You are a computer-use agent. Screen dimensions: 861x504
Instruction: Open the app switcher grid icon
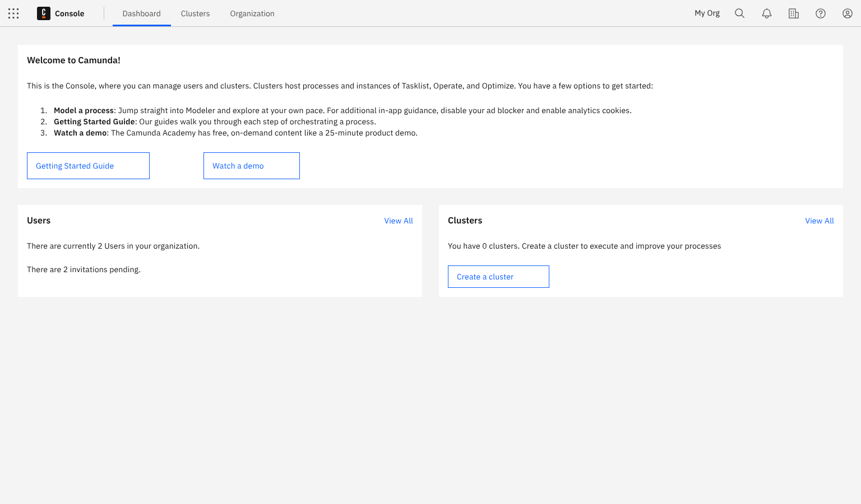[x=13, y=13]
